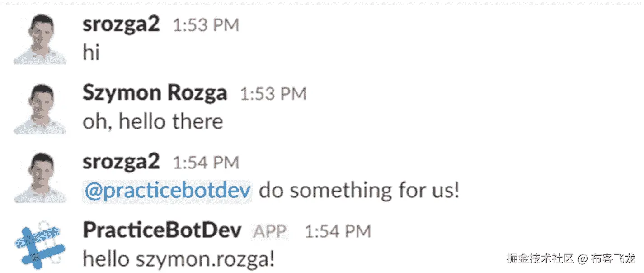Select the "hi" message text
644x273 pixels.
click(x=91, y=53)
